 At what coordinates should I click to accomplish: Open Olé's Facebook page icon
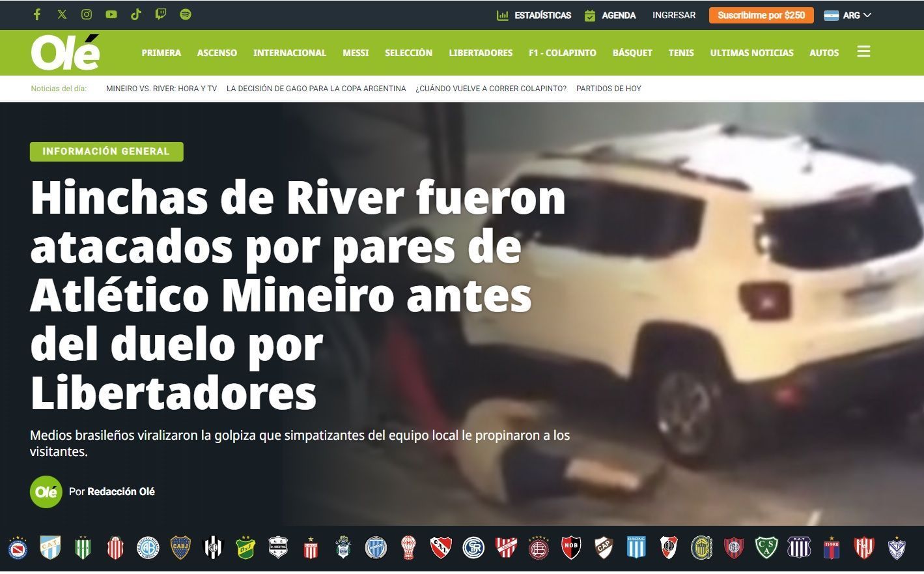[x=37, y=14]
